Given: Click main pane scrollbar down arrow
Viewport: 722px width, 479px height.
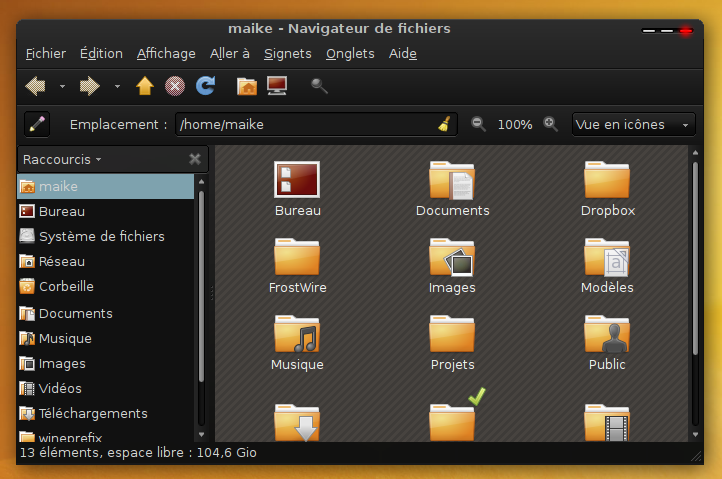Looking at the screenshot, I should (x=695, y=435).
